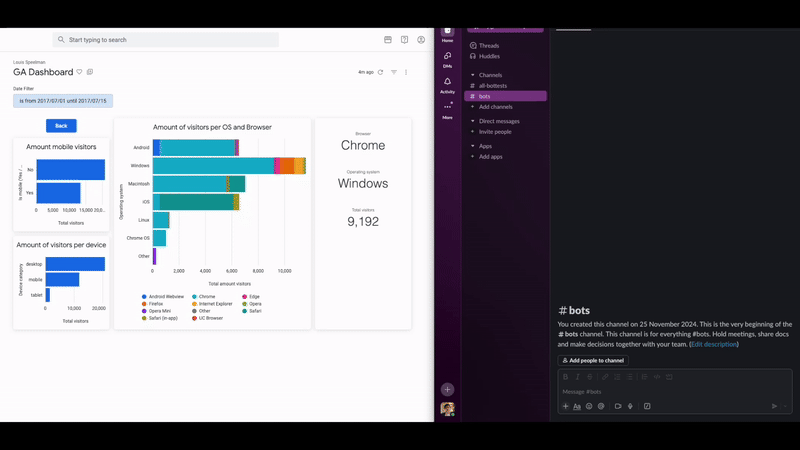The image size is (800, 450).
Task: Click the Slack create new plus button
Action: [447, 389]
